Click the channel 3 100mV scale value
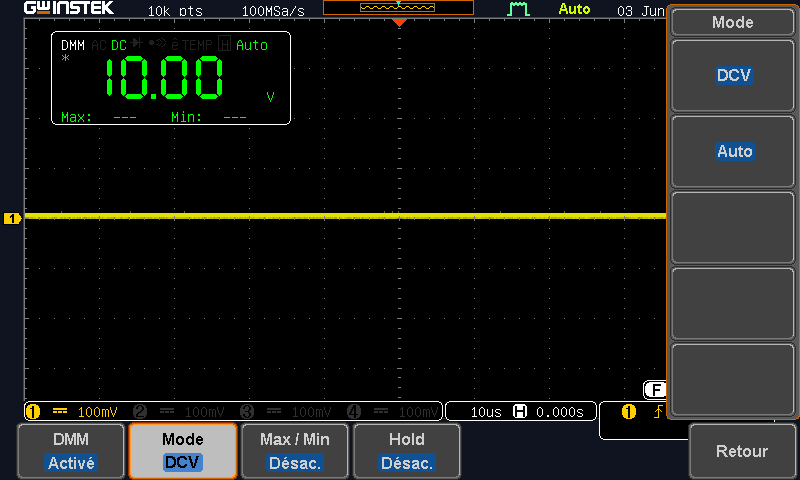Screen dimensions: 800x480 coord(312,412)
